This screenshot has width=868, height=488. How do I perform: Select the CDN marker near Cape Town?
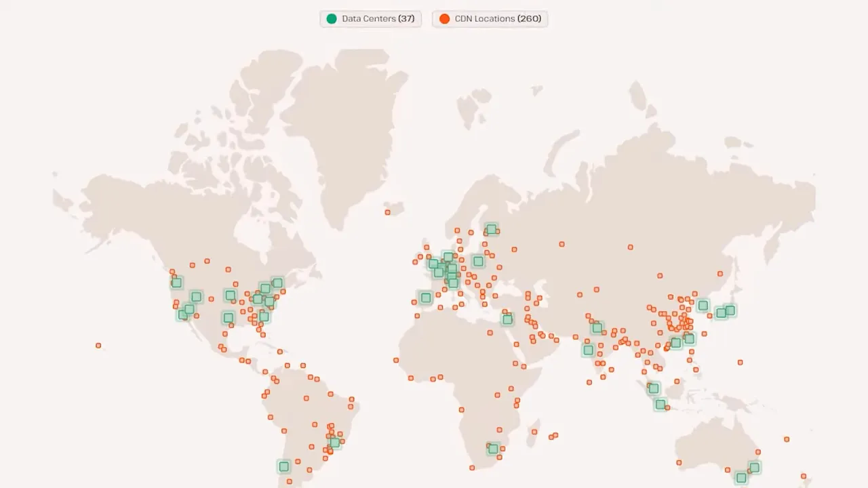click(472, 467)
